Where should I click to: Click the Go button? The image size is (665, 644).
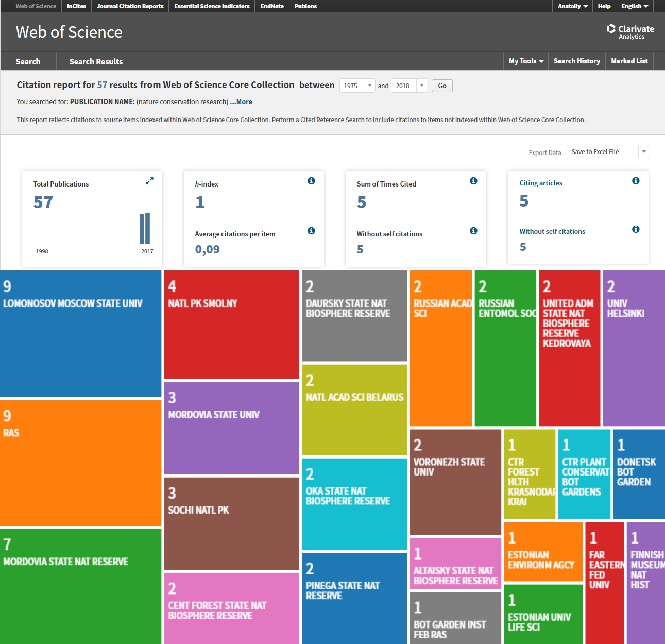[442, 86]
